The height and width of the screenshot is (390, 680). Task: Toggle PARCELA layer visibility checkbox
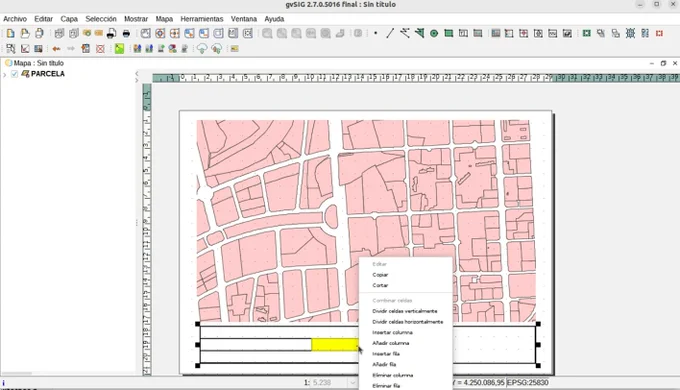tap(14, 74)
